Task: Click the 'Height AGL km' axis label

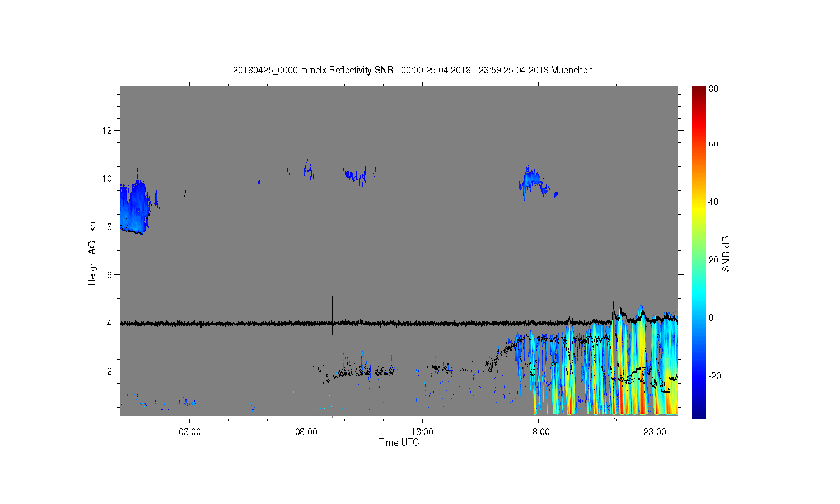Action: (x=92, y=252)
